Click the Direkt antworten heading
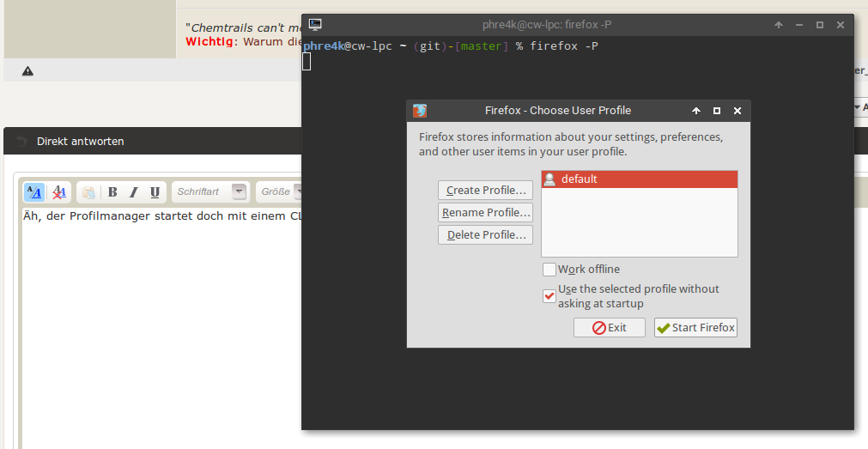868x449 pixels. point(80,141)
